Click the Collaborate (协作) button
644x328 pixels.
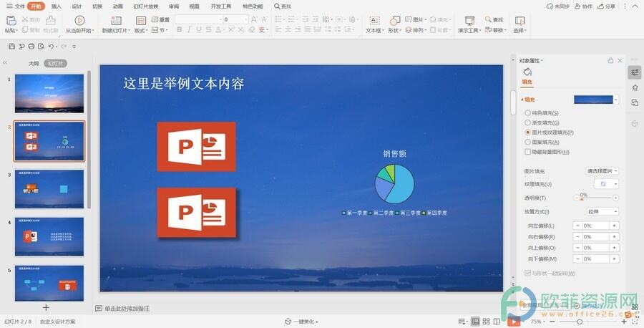click(584, 6)
